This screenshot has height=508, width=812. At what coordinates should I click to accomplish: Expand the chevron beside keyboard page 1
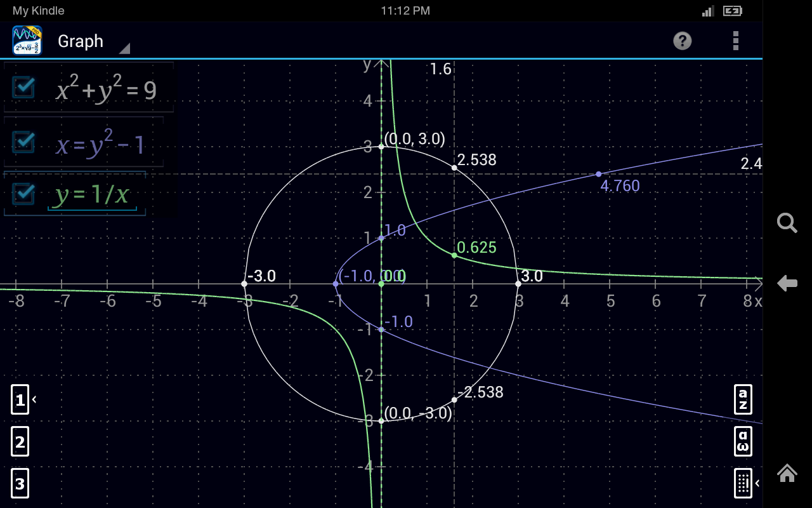34,399
